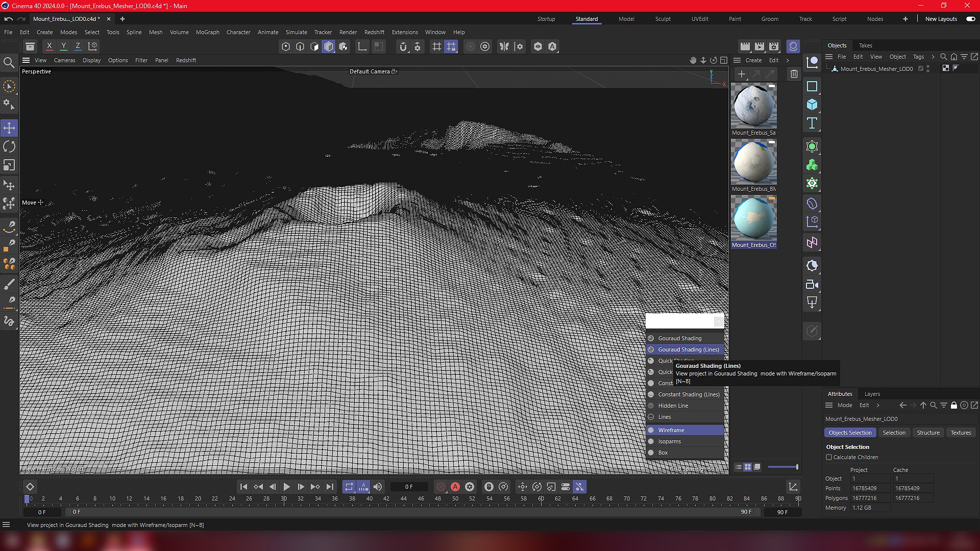Screen dimensions: 980x551
Task: Toggle sound playback speaker icon
Action: pos(378,487)
